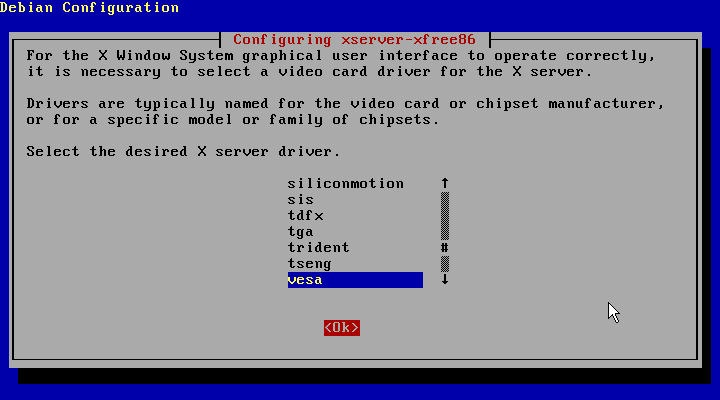This screenshot has width=720, height=400.
Task: Click the scrollbar track below the # marker
Action: pyautogui.click(x=444, y=264)
